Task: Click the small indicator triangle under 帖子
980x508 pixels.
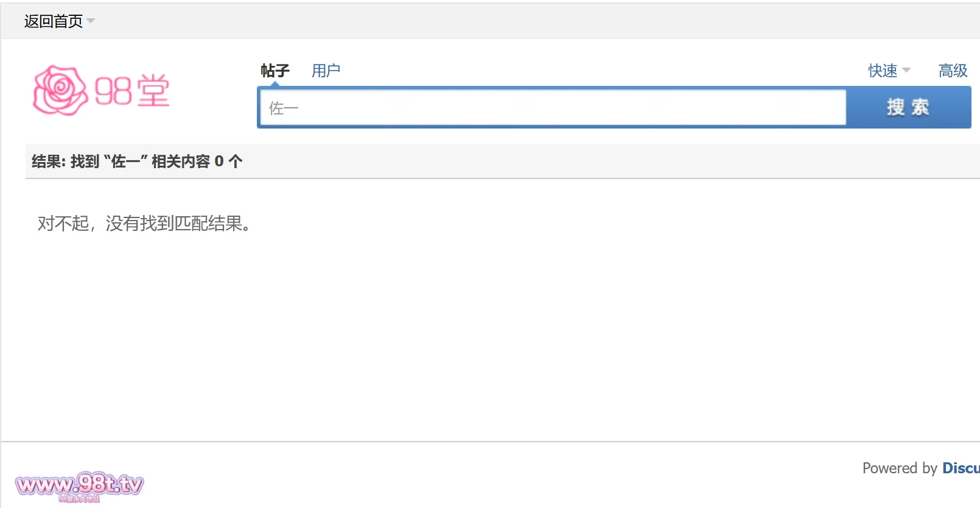Action: coord(275,85)
